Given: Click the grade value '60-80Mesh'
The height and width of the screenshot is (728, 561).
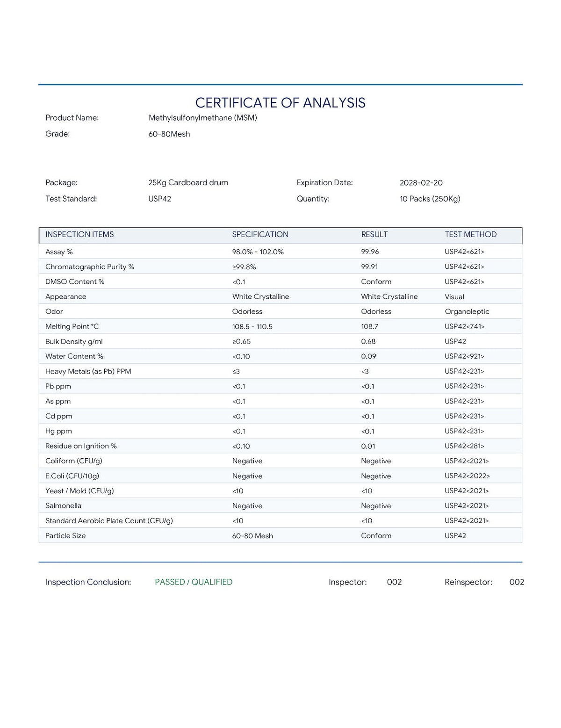Looking at the screenshot, I should (169, 134).
